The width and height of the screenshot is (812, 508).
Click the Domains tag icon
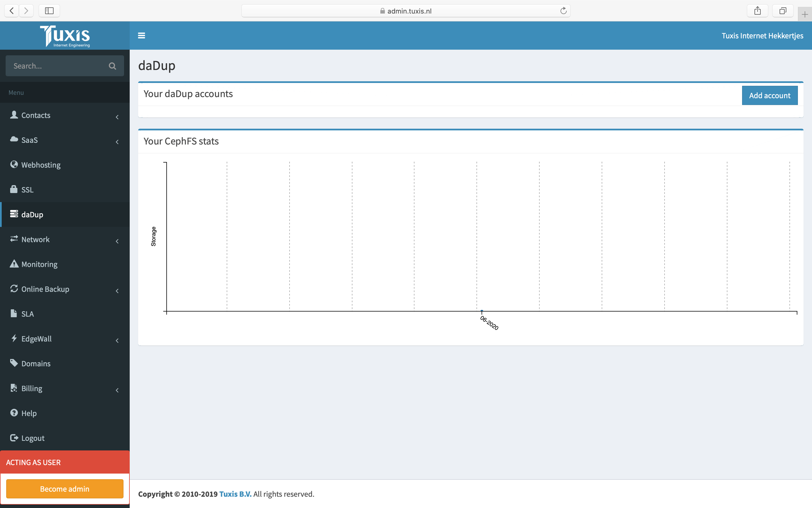(x=14, y=363)
